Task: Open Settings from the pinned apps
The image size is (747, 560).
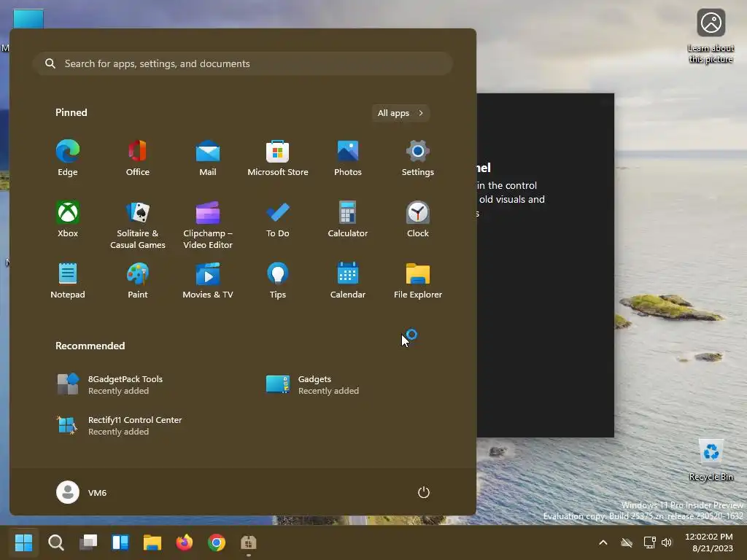Action: pos(418,158)
